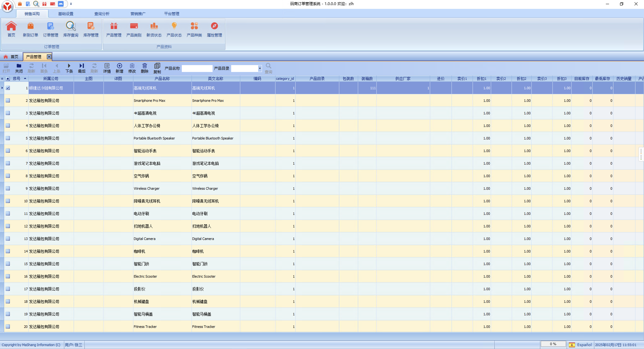The height and width of the screenshot is (349, 644).
Task: Toggle the select-all header checkbox
Action: (8, 79)
